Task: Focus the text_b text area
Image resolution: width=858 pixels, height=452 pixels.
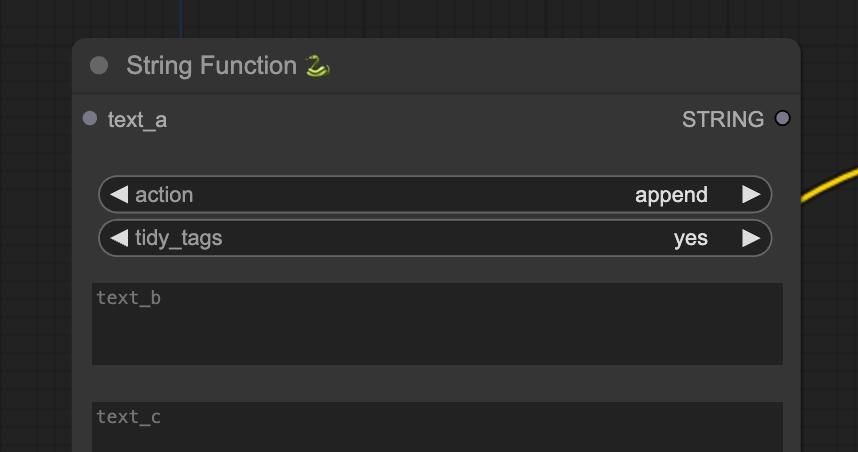Action: pyautogui.click(x=436, y=328)
